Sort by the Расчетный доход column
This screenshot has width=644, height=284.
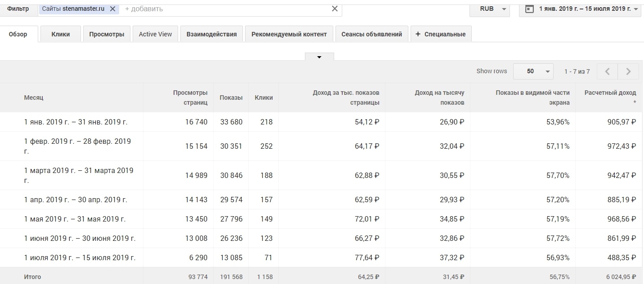[x=610, y=93]
